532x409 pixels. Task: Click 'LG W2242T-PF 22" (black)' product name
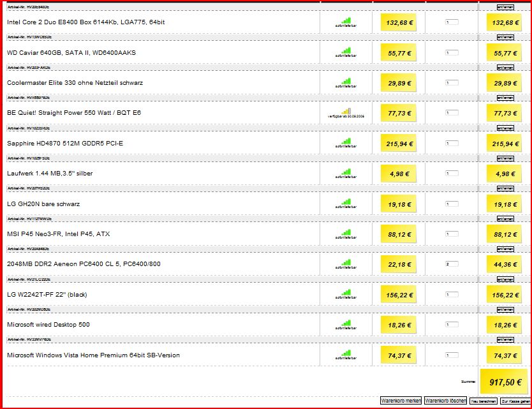click(47, 295)
